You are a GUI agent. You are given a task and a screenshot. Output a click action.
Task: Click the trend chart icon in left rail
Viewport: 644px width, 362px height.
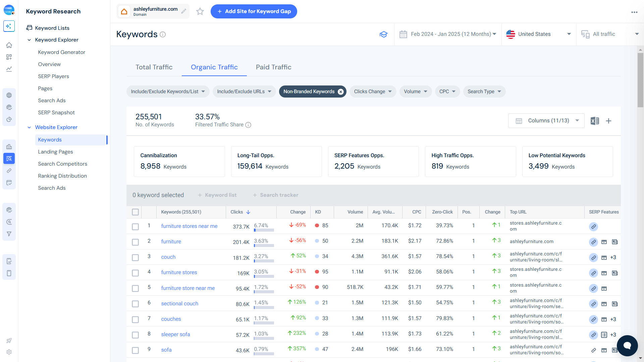pos(9,69)
